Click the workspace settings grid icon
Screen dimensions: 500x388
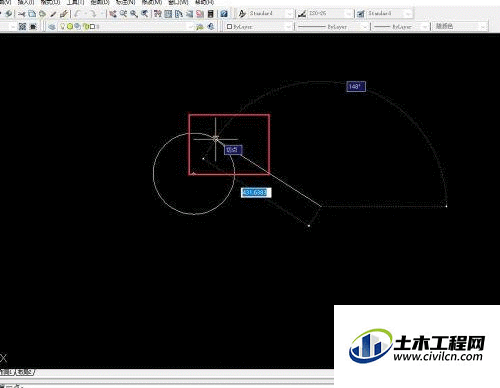click(22, 27)
